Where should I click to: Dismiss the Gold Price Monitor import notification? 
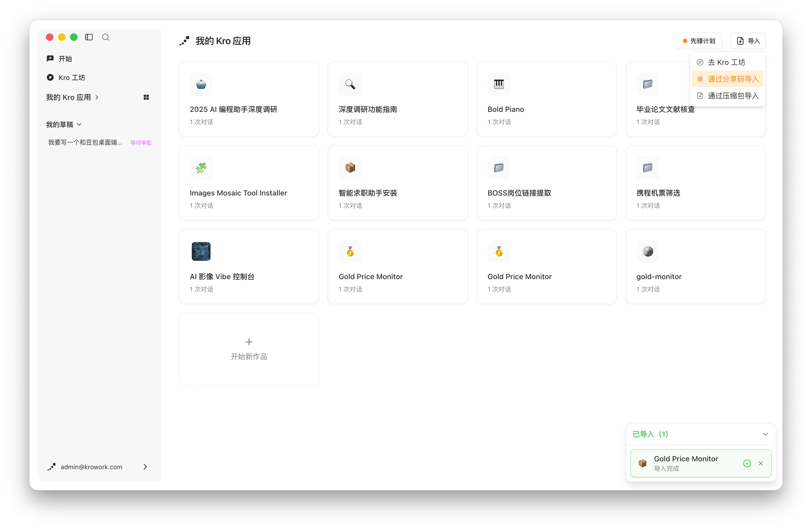click(x=760, y=463)
